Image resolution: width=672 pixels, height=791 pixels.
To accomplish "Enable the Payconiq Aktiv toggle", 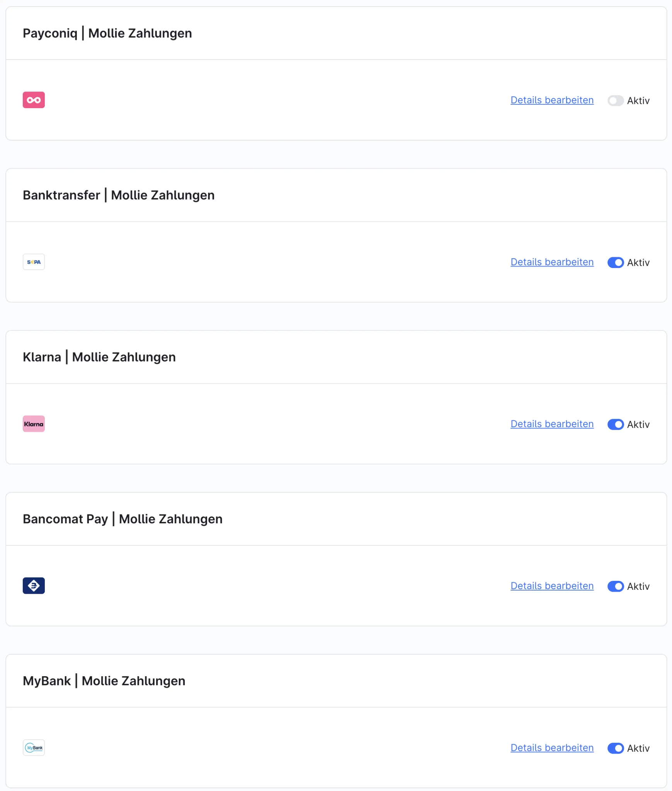I will click(x=615, y=100).
